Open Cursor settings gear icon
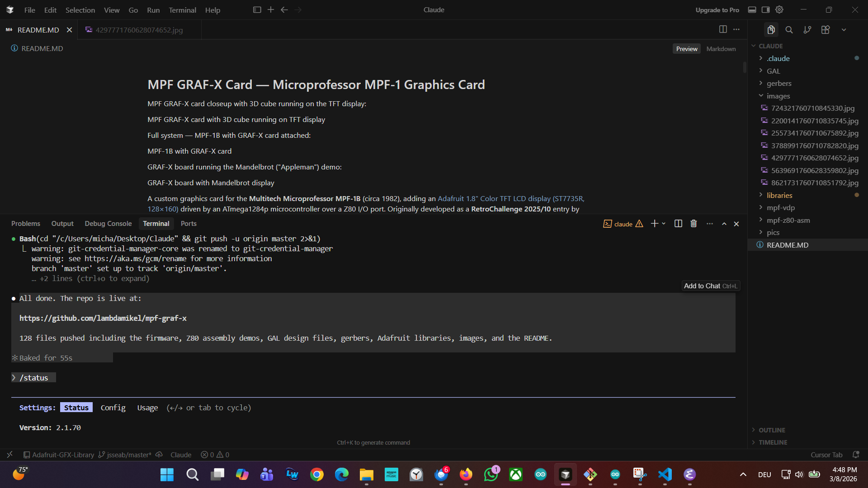The image size is (868, 488). coord(779,9)
